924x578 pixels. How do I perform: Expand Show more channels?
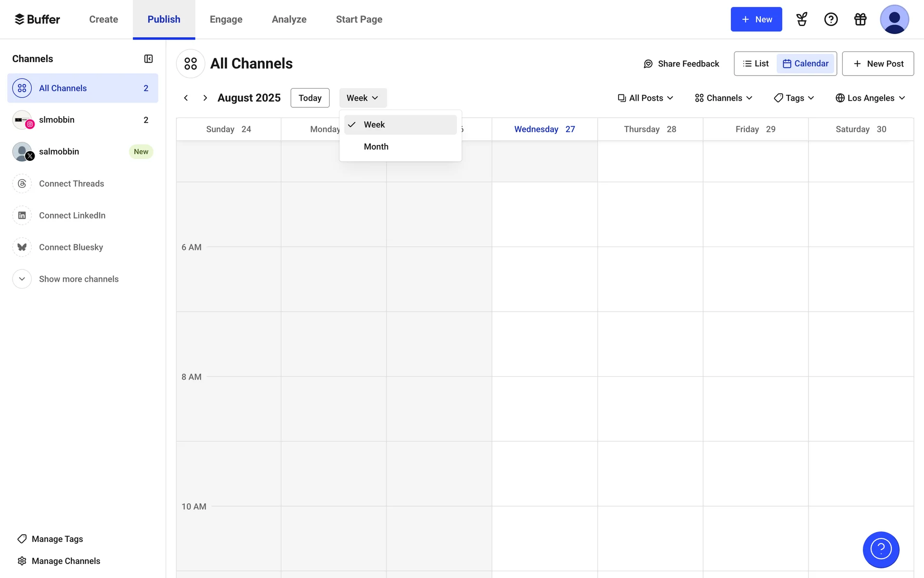78,279
